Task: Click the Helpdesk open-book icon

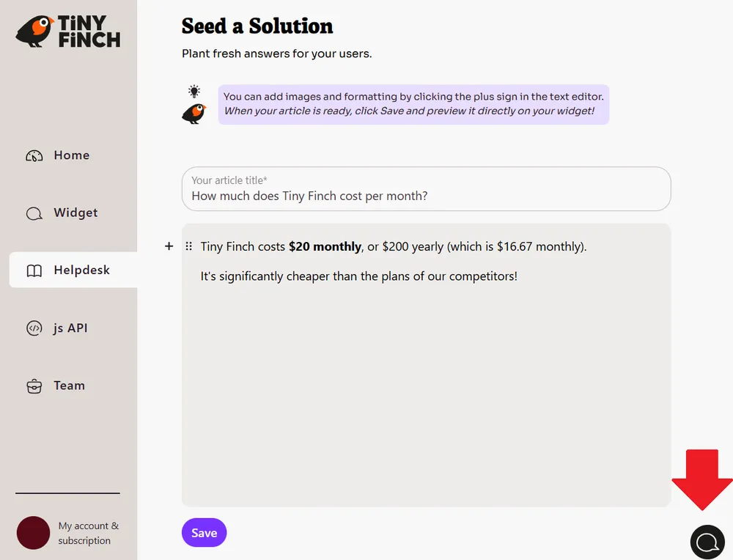Action: pos(34,270)
